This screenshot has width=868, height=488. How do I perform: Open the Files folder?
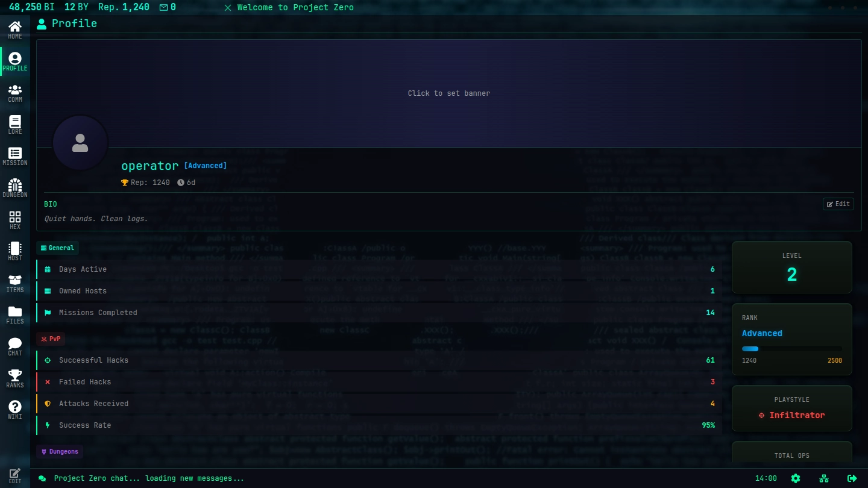tap(15, 314)
